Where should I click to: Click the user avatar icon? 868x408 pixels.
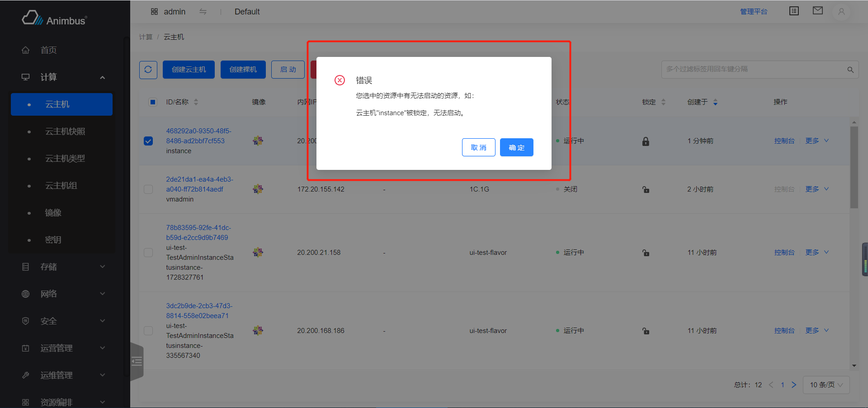840,12
